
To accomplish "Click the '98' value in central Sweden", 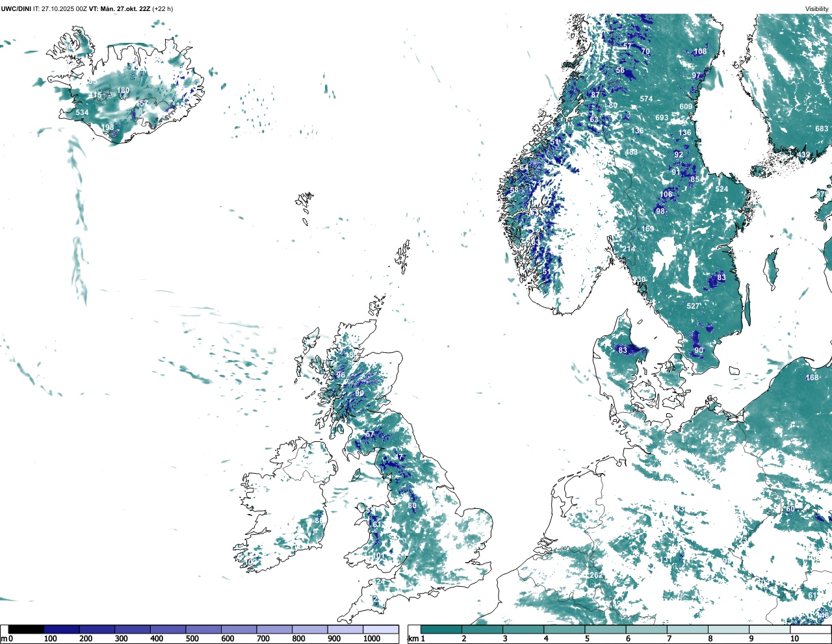I will point(660,211).
